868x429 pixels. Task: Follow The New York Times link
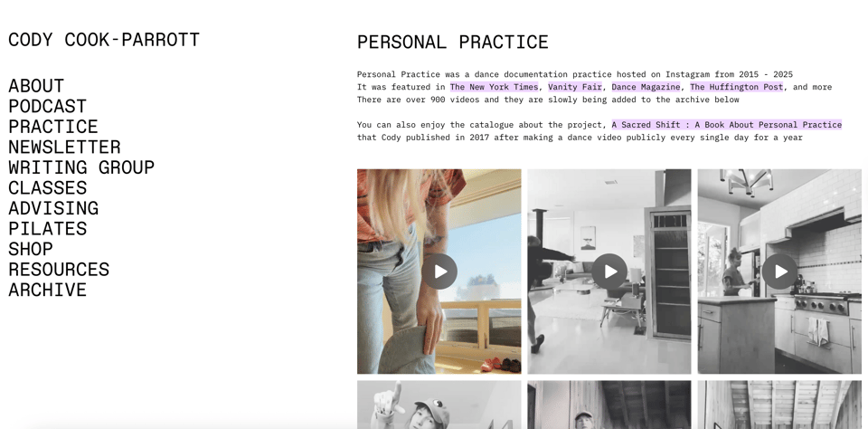(x=494, y=87)
